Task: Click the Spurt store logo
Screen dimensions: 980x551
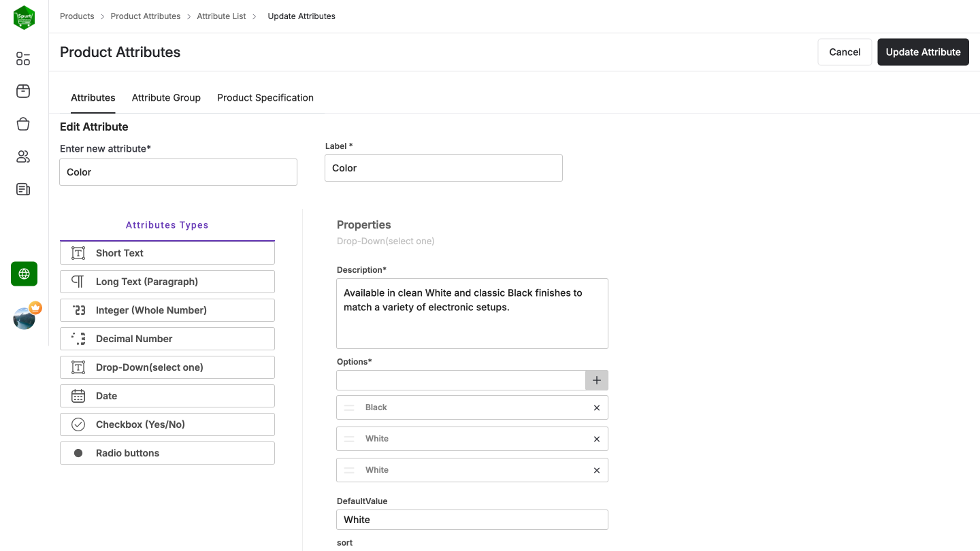Action: pos(24,17)
